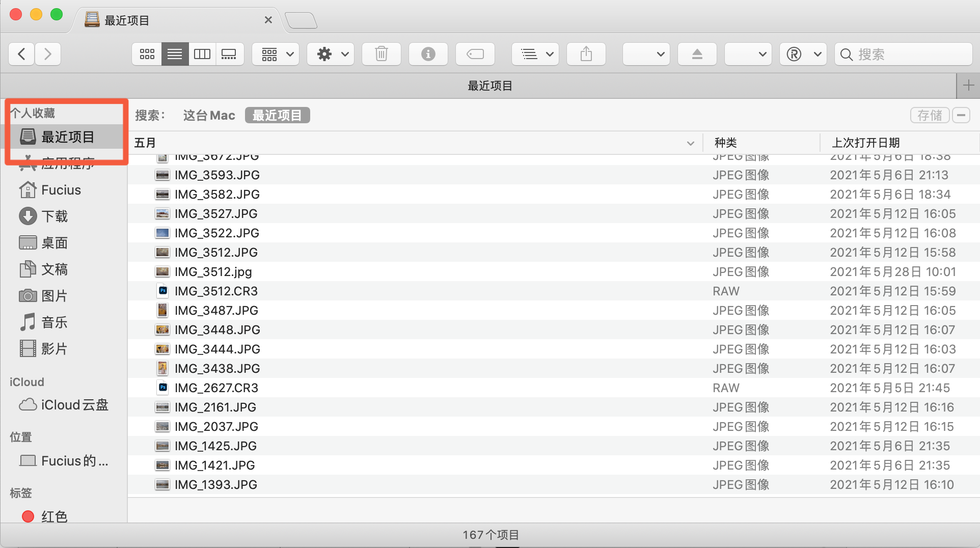Open iCloud云盘 in sidebar
The image size is (980, 548).
pyautogui.click(x=64, y=405)
